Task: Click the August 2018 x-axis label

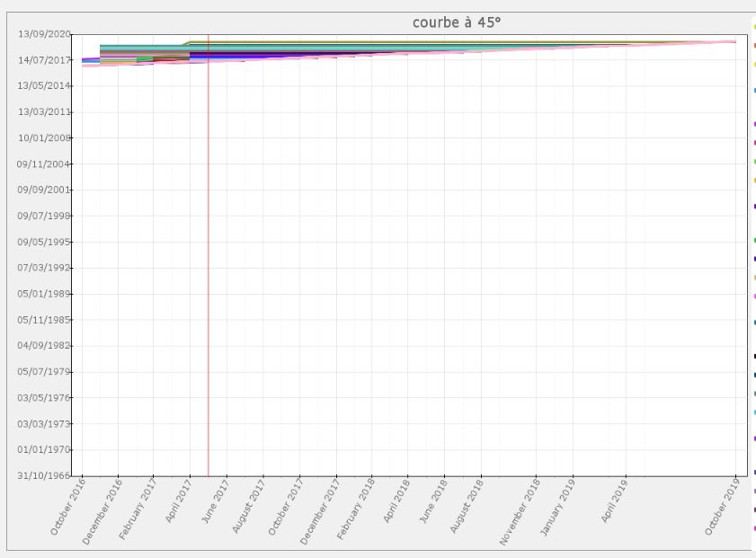Action: [x=467, y=506]
